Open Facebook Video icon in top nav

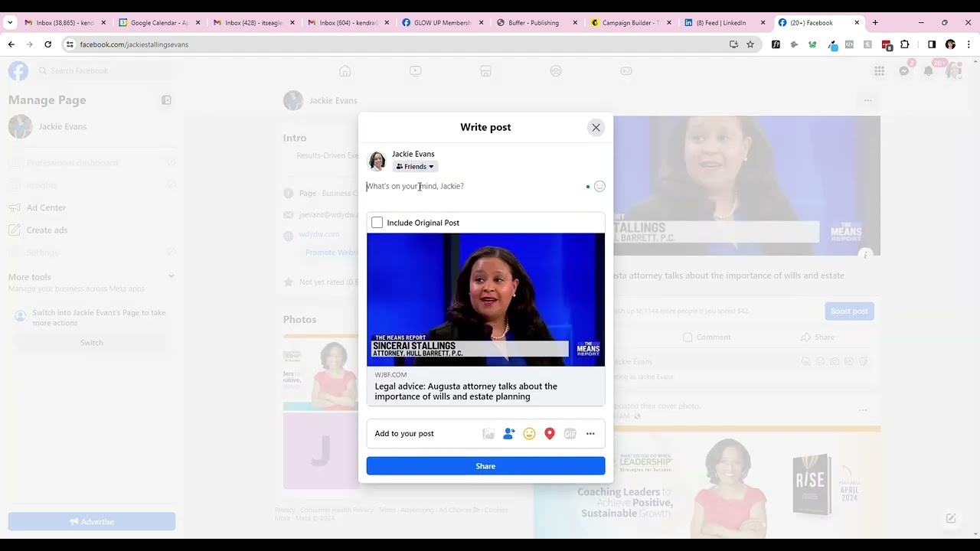[x=415, y=71]
